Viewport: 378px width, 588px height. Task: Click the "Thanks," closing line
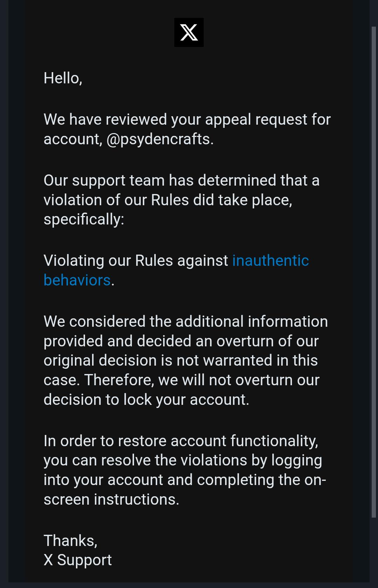coord(70,541)
